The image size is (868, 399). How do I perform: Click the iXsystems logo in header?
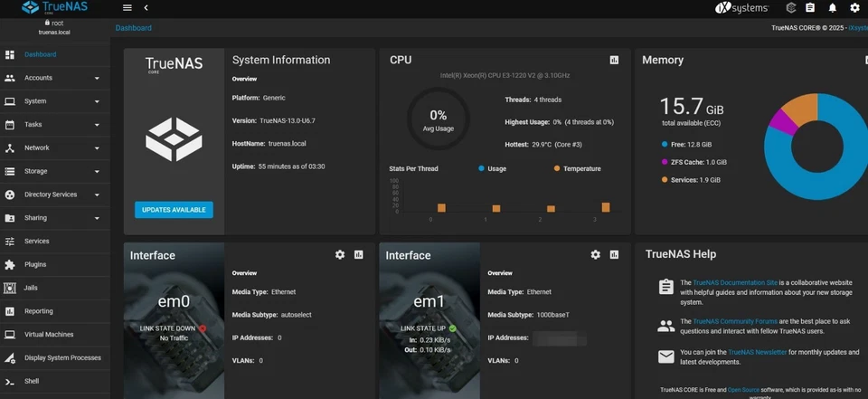coord(741,8)
